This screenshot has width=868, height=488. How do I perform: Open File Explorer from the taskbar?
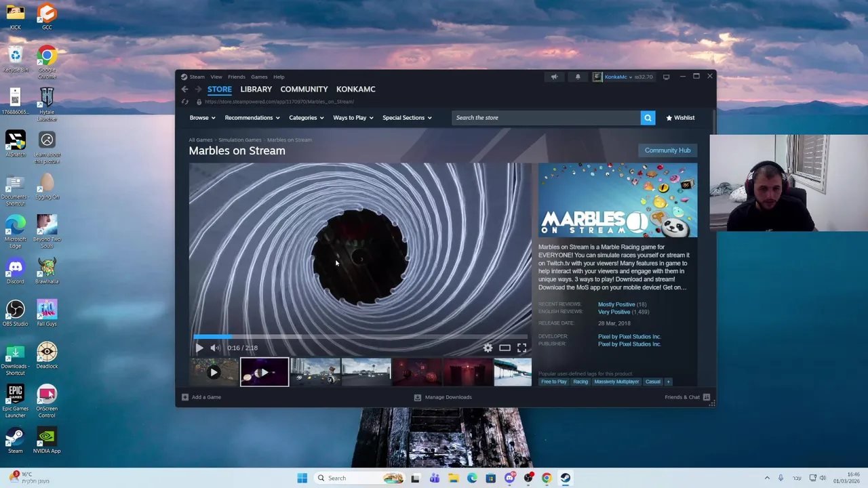[453, 478]
